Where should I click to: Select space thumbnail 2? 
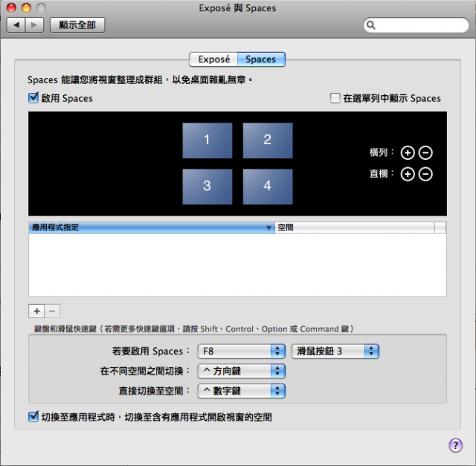pos(268,140)
